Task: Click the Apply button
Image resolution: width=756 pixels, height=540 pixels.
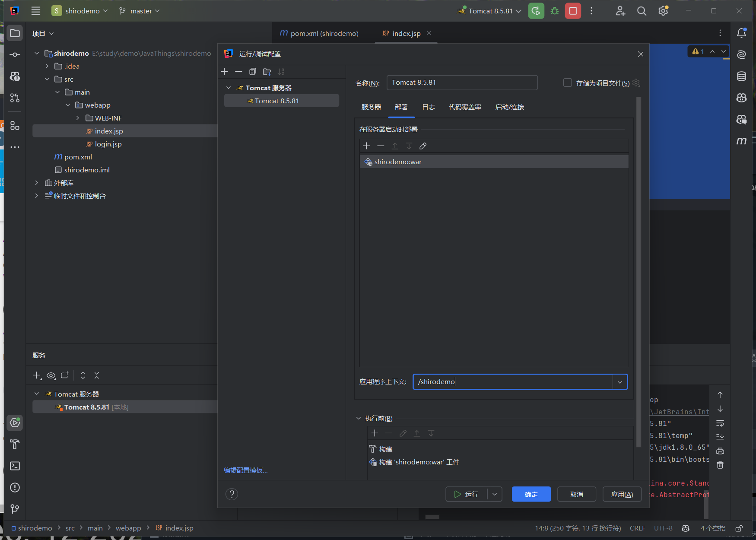Action: (x=622, y=494)
